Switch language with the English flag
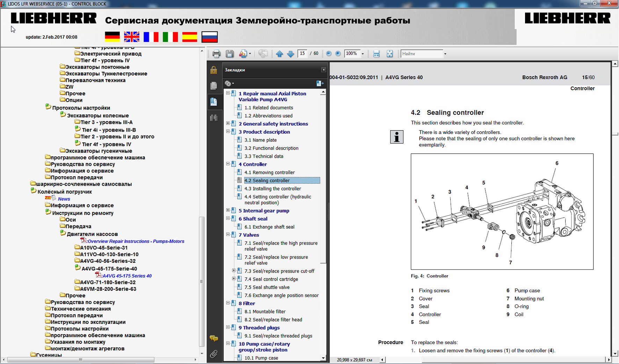This screenshot has height=364, width=619. (132, 37)
